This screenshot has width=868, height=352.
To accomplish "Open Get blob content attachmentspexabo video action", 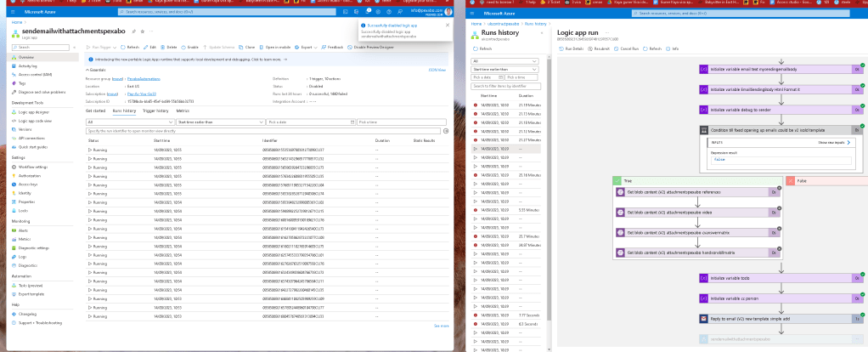I will pyautogui.click(x=699, y=213).
